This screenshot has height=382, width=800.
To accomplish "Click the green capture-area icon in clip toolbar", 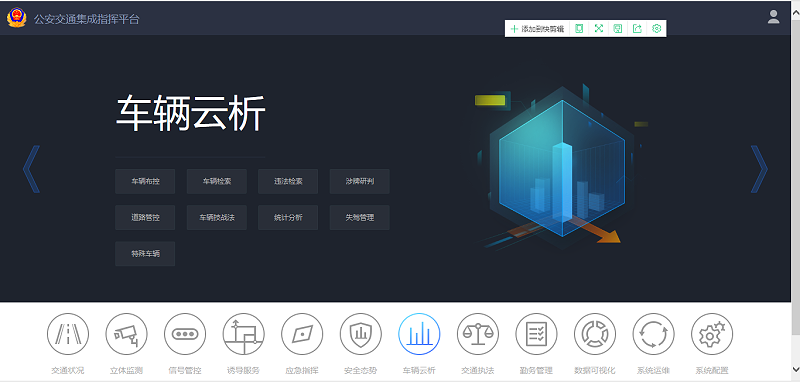I will (579, 29).
